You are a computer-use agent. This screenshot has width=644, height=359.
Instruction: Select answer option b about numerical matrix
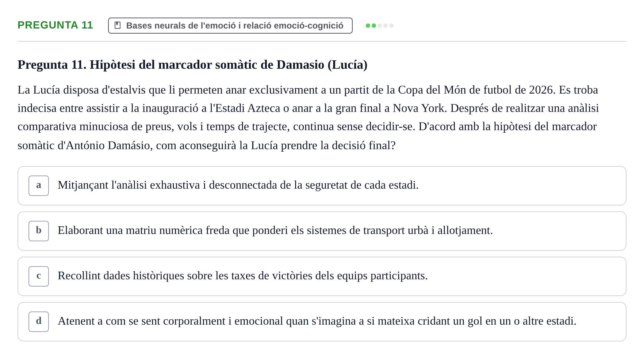pyautogui.click(x=322, y=231)
